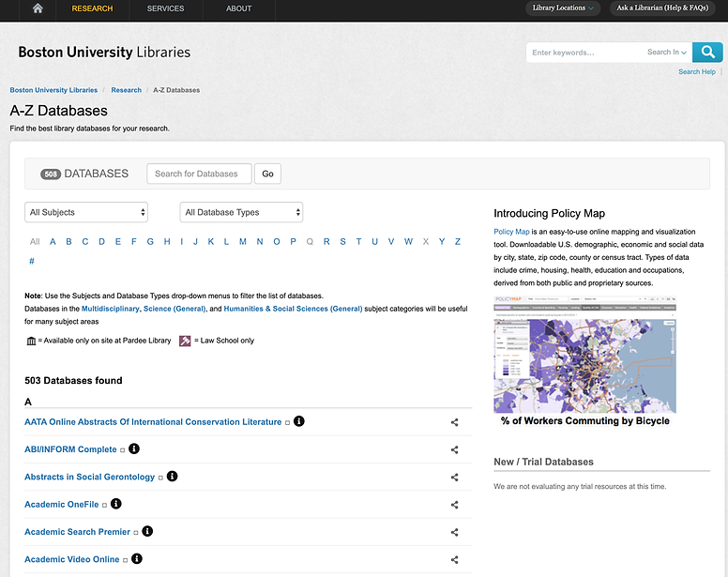Open the All Subjects dropdown

[86, 212]
